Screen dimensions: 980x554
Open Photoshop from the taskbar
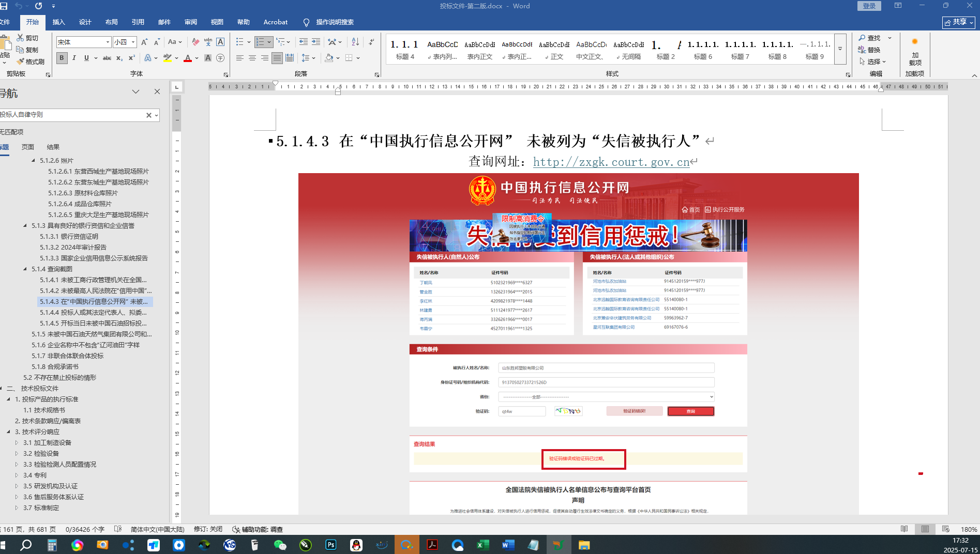[x=331, y=545]
